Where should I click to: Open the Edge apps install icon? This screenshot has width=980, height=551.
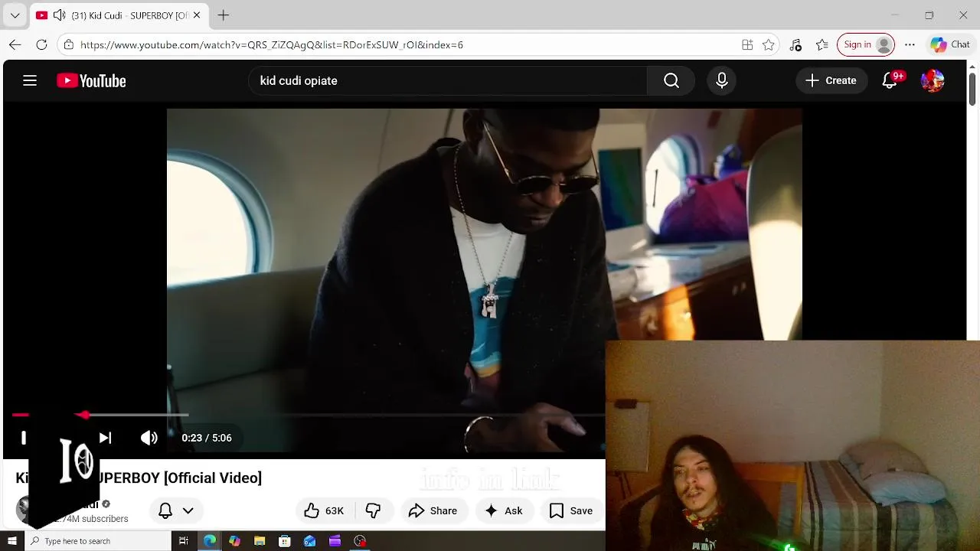click(747, 44)
